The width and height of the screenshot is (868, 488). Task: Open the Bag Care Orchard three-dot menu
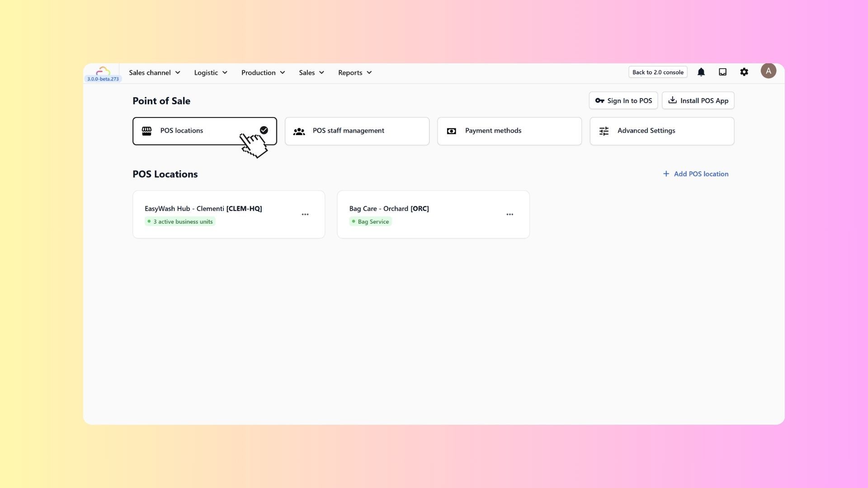[509, 215]
